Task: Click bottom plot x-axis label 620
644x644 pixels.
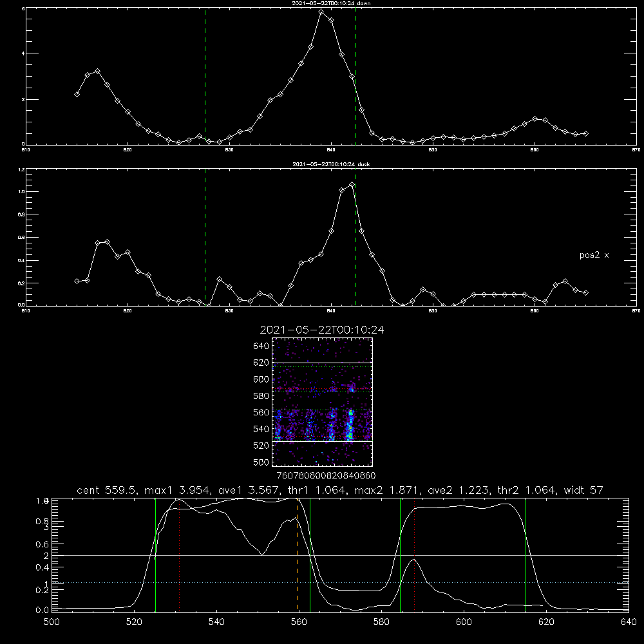Action: pos(546,622)
